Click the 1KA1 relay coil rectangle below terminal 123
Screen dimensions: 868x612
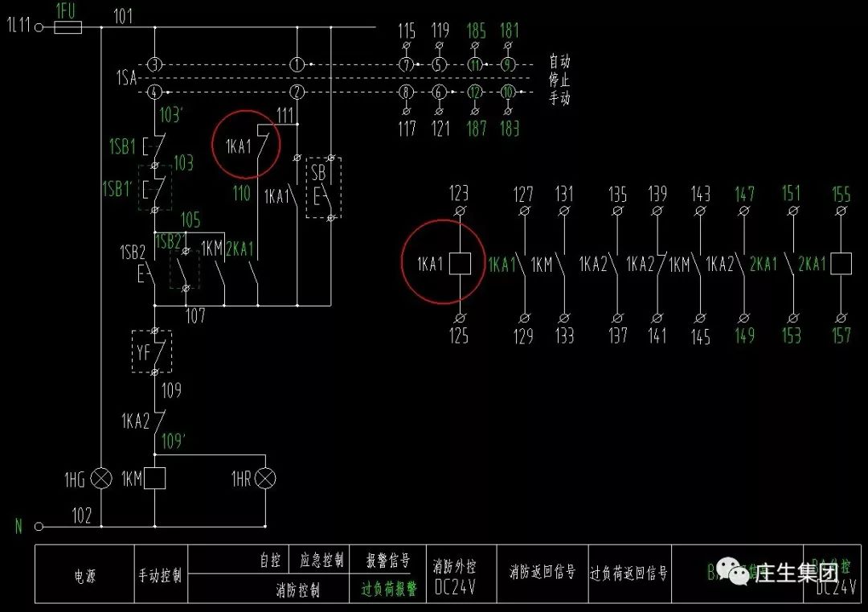click(x=460, y=263)
